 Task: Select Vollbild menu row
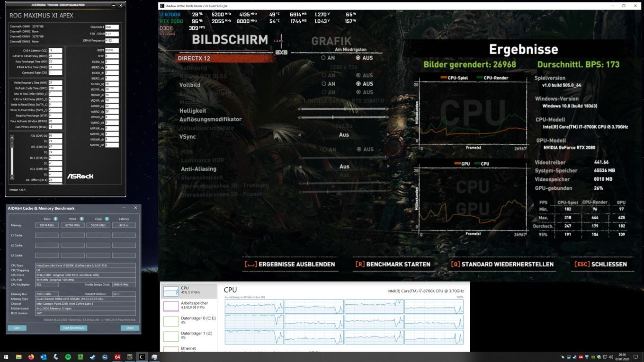[x=189, y=85]
